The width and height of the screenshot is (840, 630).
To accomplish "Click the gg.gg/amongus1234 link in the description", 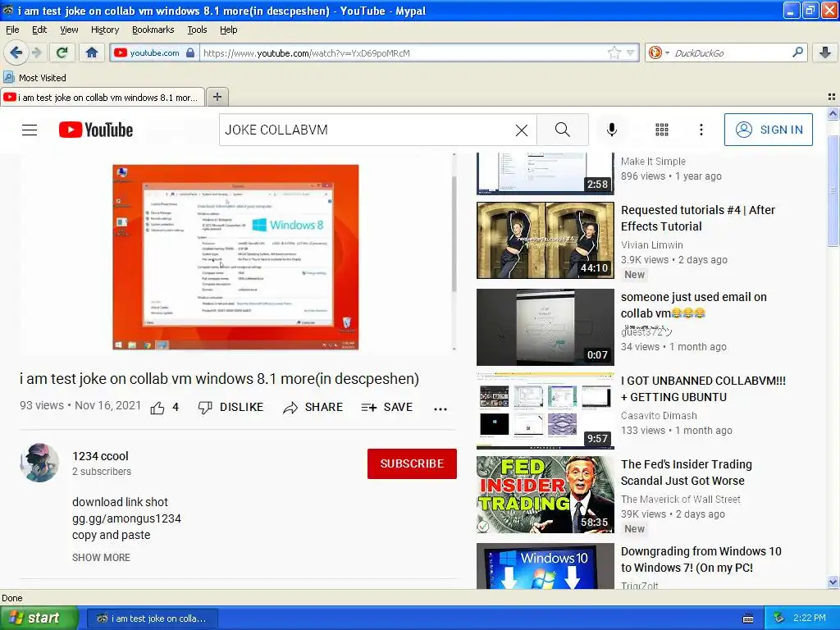I will [x=126, y=518].
